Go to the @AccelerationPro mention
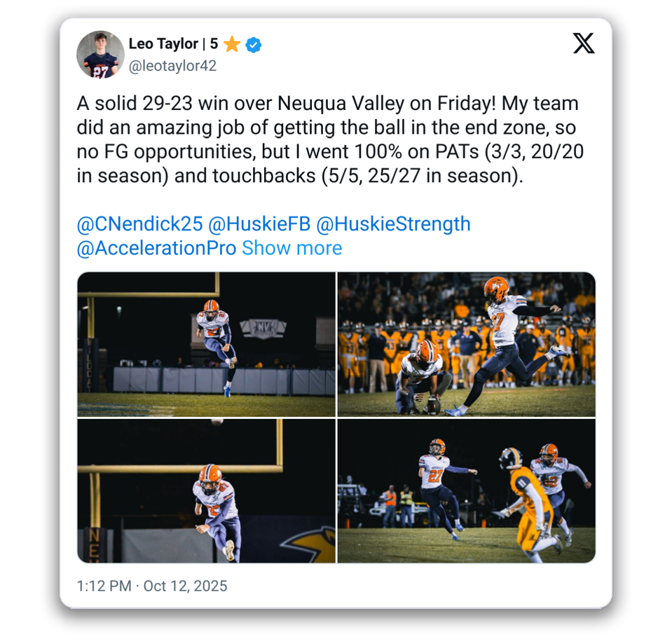Image resolution: width=672 pixels, height=641 pixels. click(156, 248)
